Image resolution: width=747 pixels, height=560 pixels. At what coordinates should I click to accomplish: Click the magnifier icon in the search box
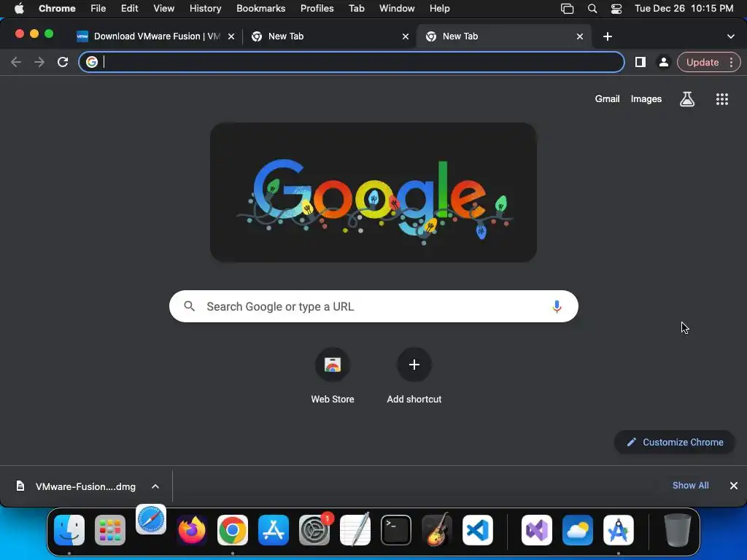point(189,306)
